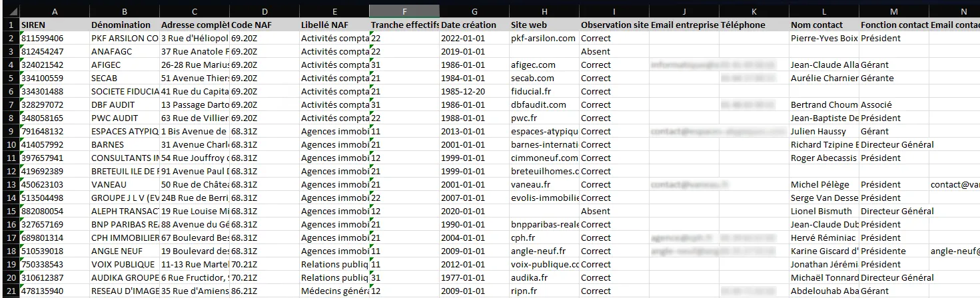Select Associé cell in the DBF AUDIT row
This screenshot has height=298, width=980.
(x=894, y=104)
